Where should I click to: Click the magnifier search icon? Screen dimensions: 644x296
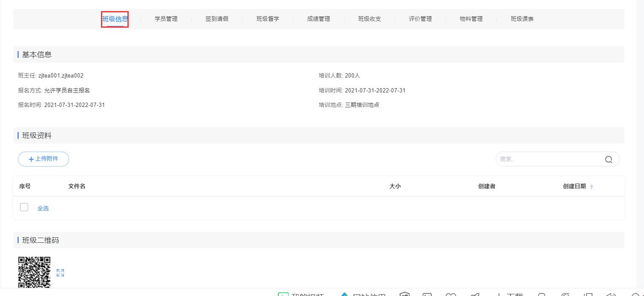pos(609,159)
